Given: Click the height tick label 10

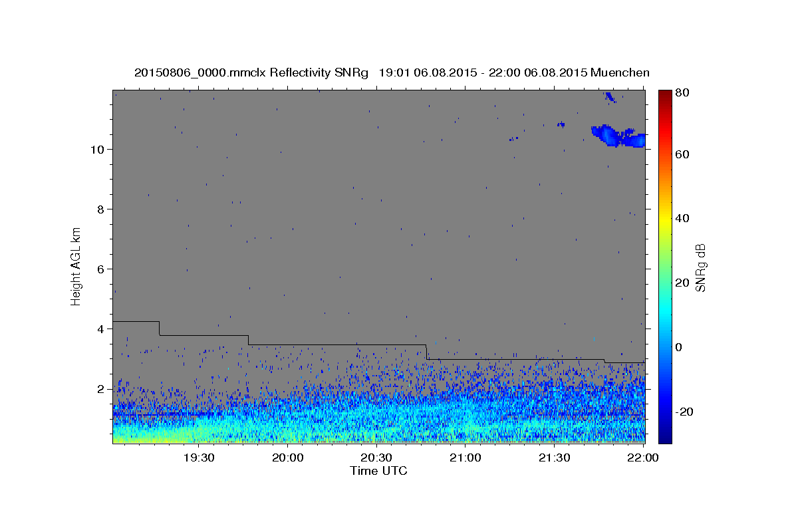Looking at the screenshot, I should coord(98,149).
